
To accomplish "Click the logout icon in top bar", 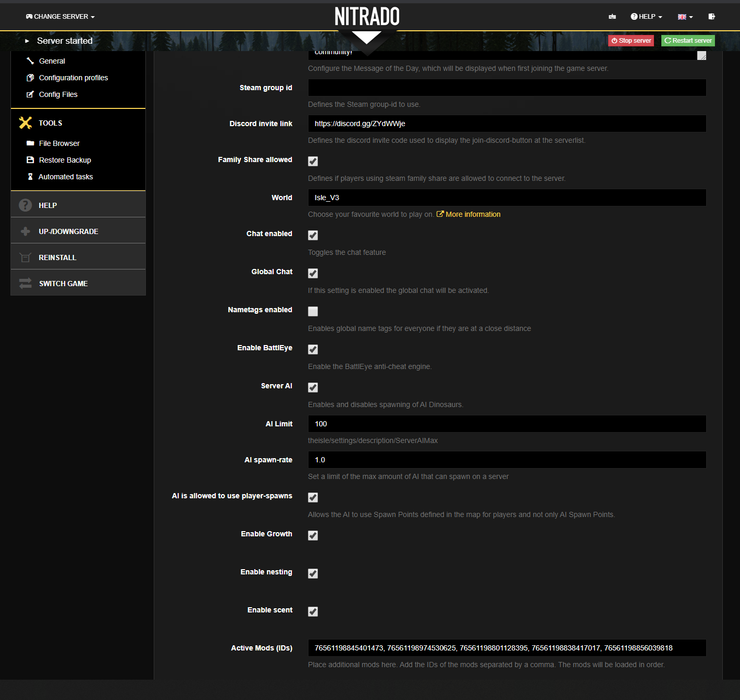I will tap(712, 17).
